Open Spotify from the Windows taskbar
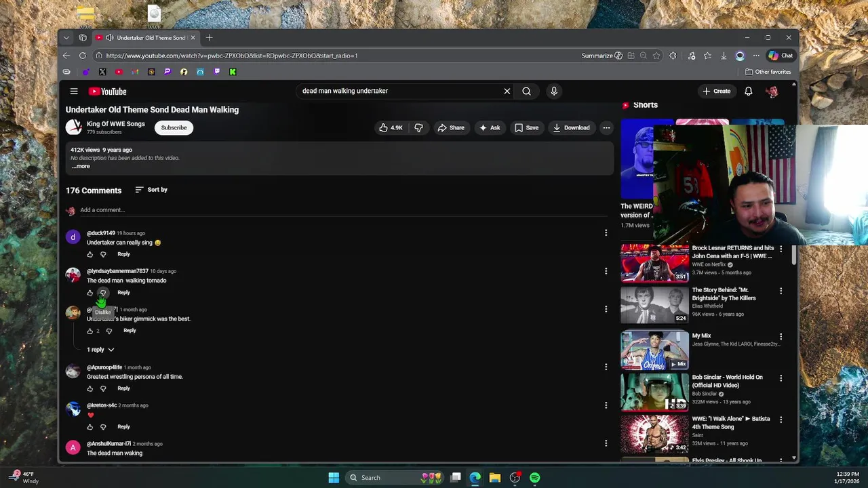Viewport: 868px width, 488px height. [x=534, y=478]
